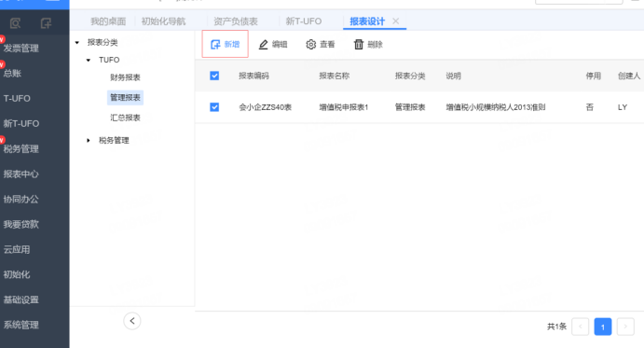The width and height of the screenshot is (644, 348).
Task: Expand the 税务管理 tree node arrow
Action: [x=89, y=141]
